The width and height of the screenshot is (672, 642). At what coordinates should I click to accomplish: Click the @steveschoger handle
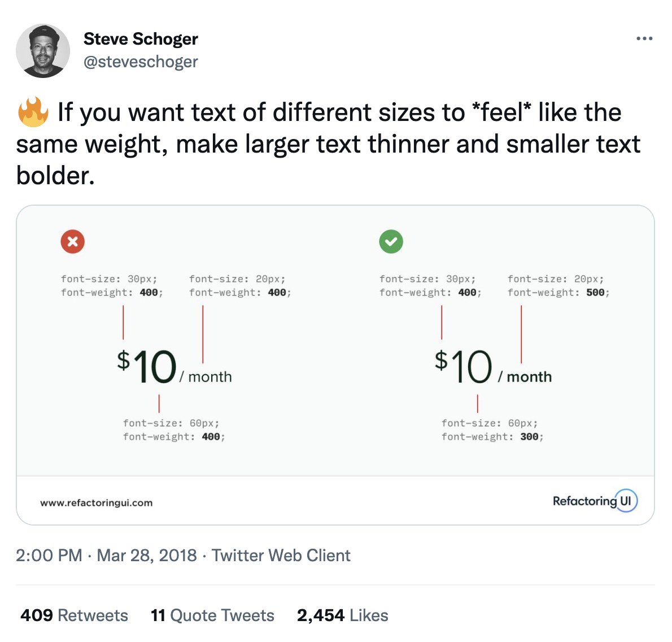click(x=141, y=62)
